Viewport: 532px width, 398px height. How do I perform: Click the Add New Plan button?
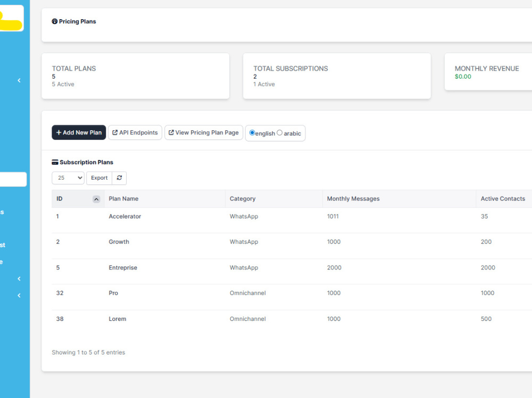click(x=79, y=132)
